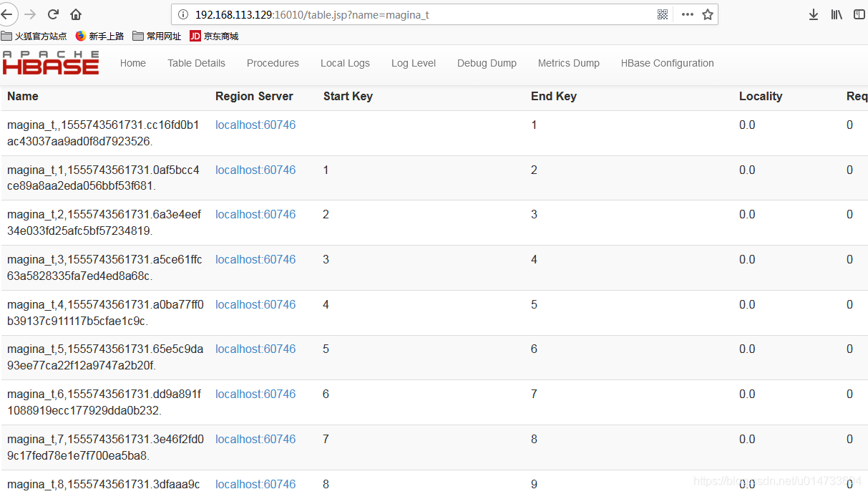Open the Home navigation item
This screenshot has width=868, height=494.
[133, 63]
